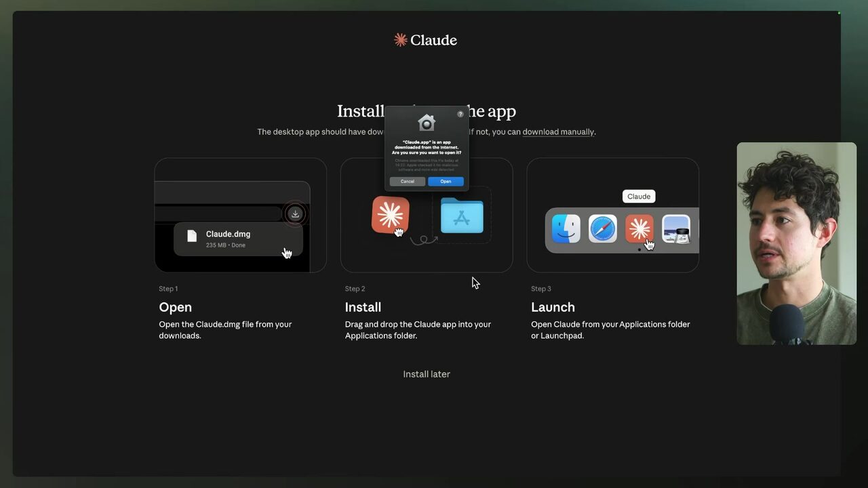Click the Claude starburst logo at page top

[x=401, y=40]
